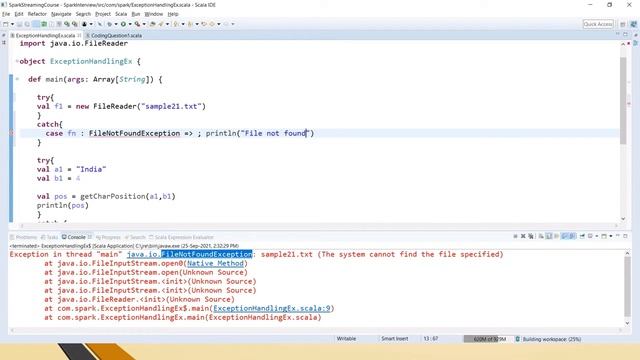Click the error marker beside the case line
The height and width of the screenshot is (360, 640).
(11, 133)
